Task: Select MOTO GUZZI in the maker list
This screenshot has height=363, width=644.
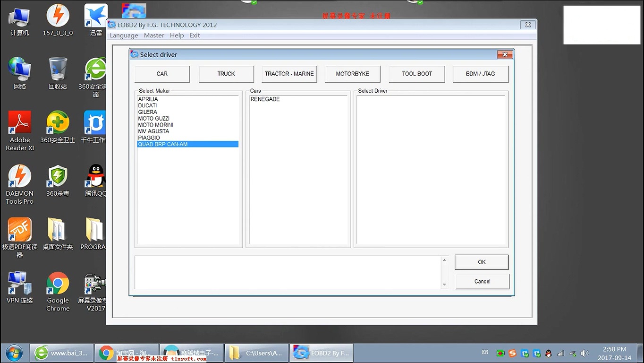Action: tap(188, 119)
